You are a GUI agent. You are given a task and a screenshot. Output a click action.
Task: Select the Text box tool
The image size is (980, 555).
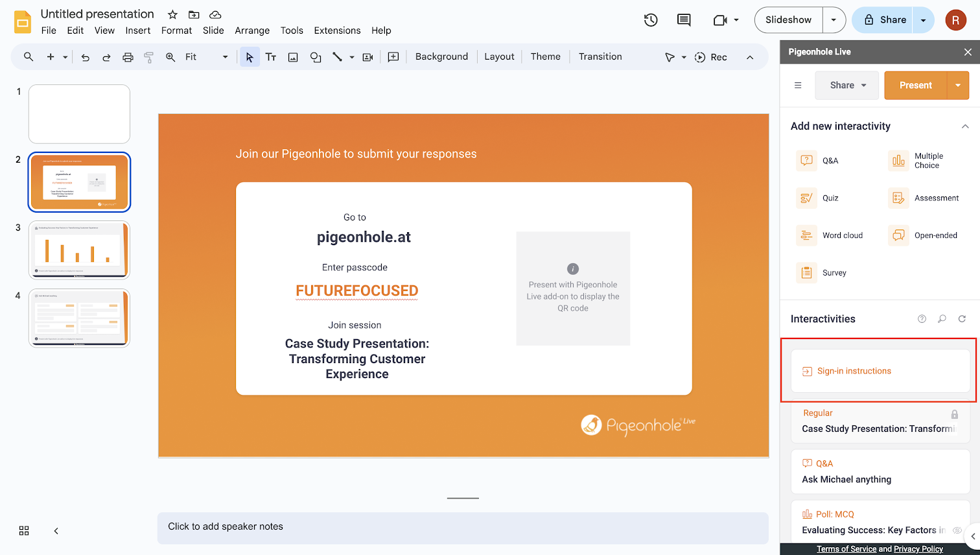click(x=271, y=57)
